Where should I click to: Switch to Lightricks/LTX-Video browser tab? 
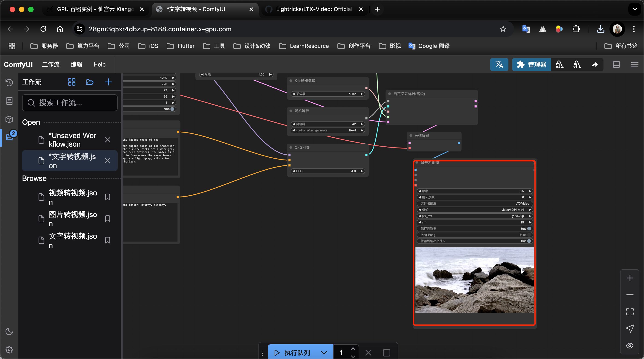pyautogui.click(x=314, y=9)
